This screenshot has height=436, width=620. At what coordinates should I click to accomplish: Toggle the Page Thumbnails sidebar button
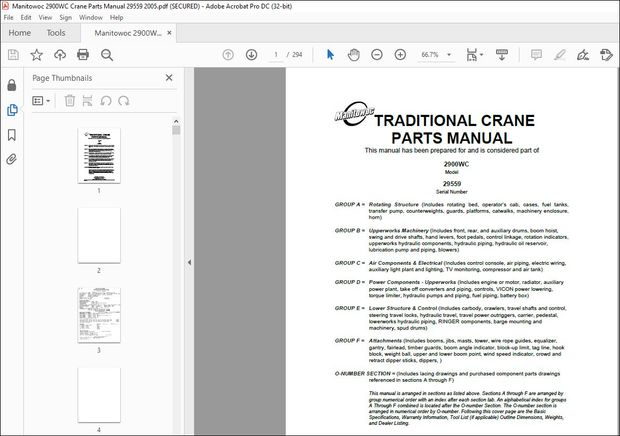click(x=12, y=110)
